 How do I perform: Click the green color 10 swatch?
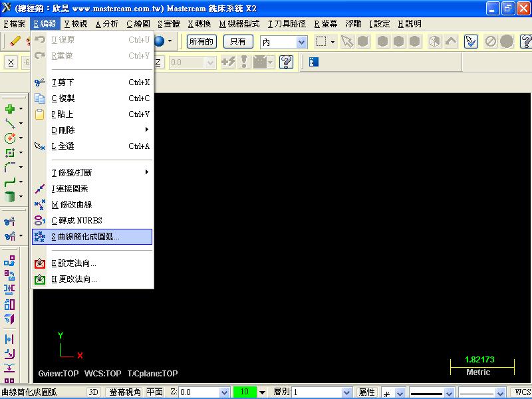click(245, 392)
